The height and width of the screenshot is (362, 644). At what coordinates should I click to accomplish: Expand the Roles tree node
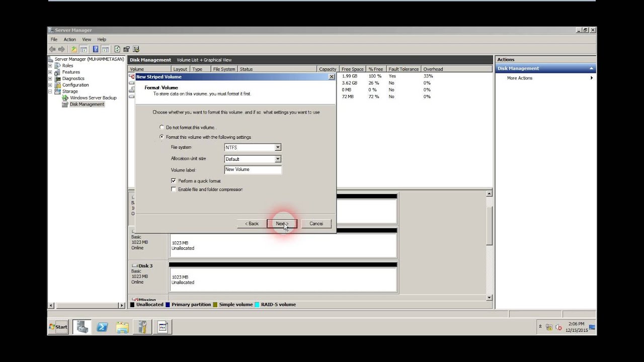click(x=50, y=65)
